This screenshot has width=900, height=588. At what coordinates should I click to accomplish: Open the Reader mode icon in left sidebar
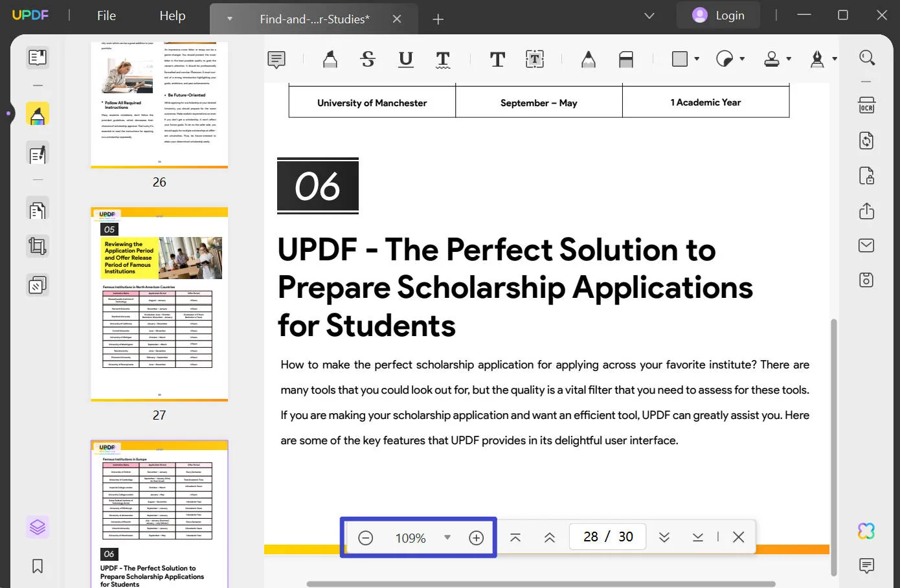click(38, 58)
